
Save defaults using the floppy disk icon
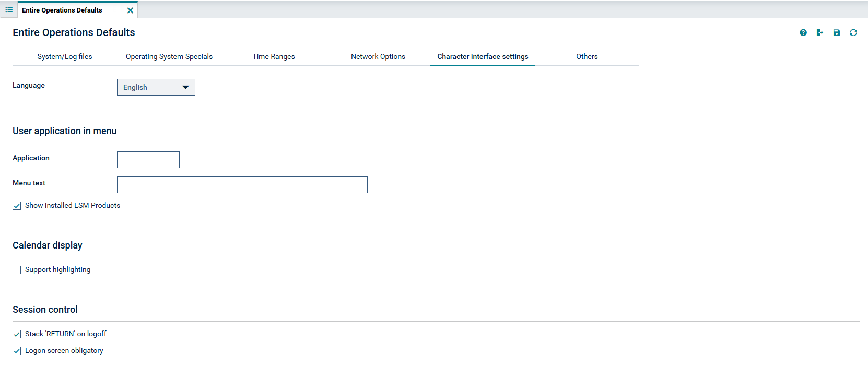point(837,33)
